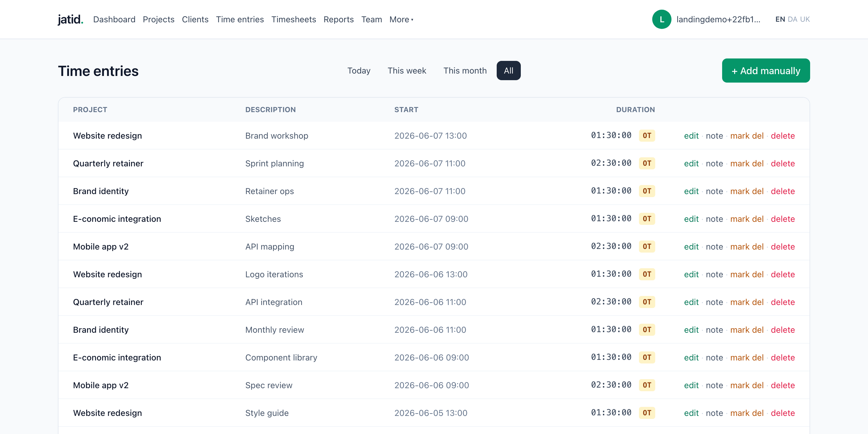Edit the Retainer ops entry
The image size is (868, 434).
pyautogui.click(x=691, y=191)
